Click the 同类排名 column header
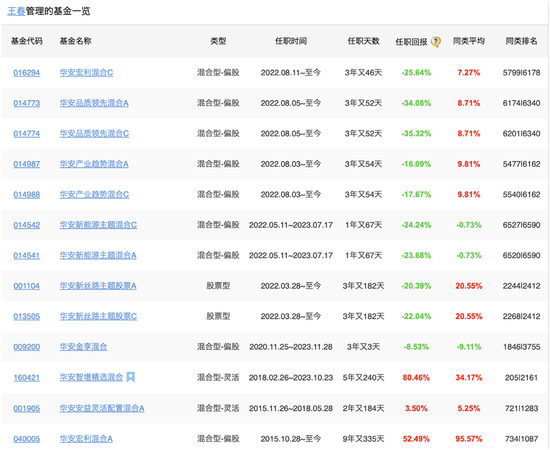Screen dimensions: 550x450 click(x=521, y=41)
